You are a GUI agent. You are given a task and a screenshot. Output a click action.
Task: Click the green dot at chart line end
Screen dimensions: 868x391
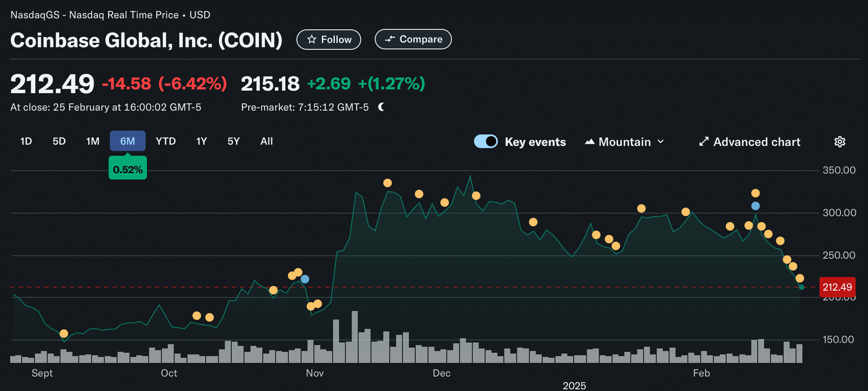coord(802,287)
